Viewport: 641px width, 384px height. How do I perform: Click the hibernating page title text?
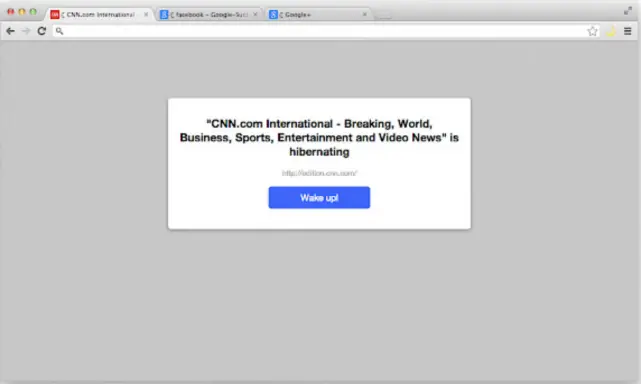319,138
